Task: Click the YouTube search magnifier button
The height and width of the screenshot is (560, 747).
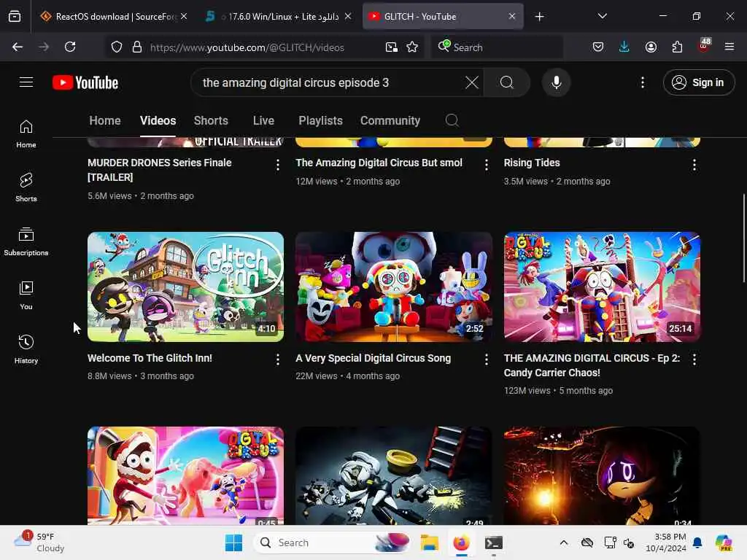Action: [x=507, y=82]
